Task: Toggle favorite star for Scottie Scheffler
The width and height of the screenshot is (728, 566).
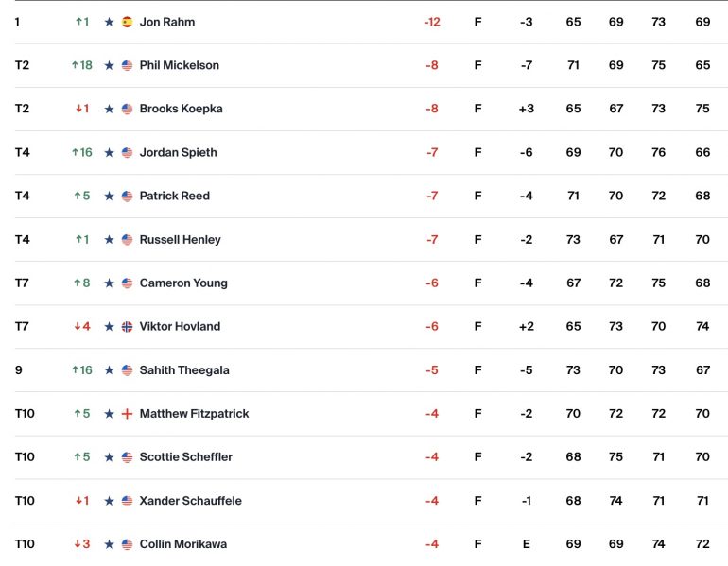Action: [x=110, y=457]
